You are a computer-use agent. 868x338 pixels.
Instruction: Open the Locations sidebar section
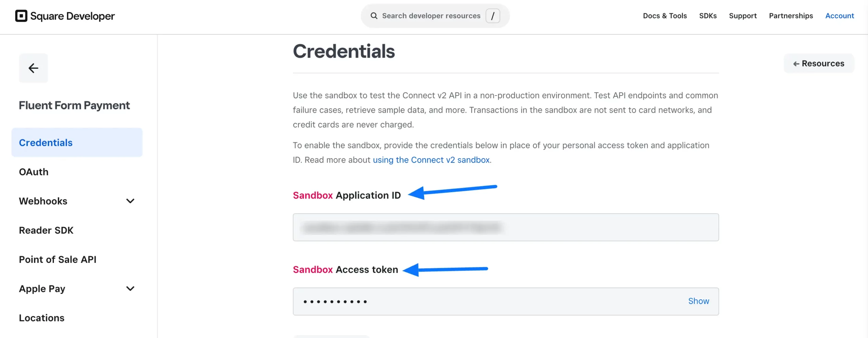42,318
